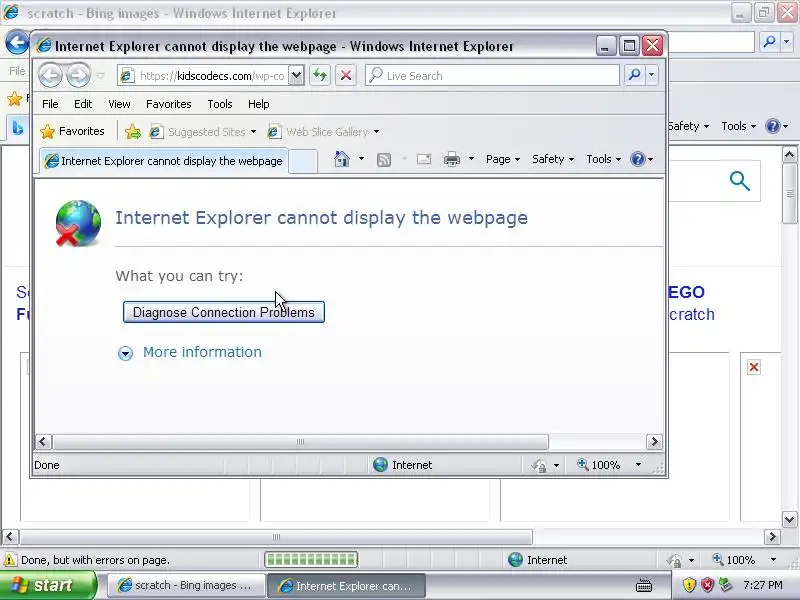Open the View menu

[119, 104]
